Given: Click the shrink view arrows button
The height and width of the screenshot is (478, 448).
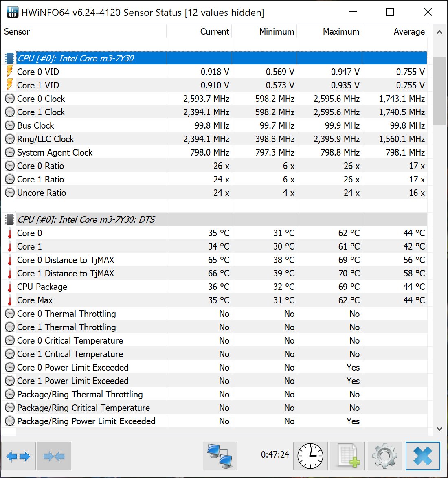Looking at the screenshot, I should click(54, 456).
